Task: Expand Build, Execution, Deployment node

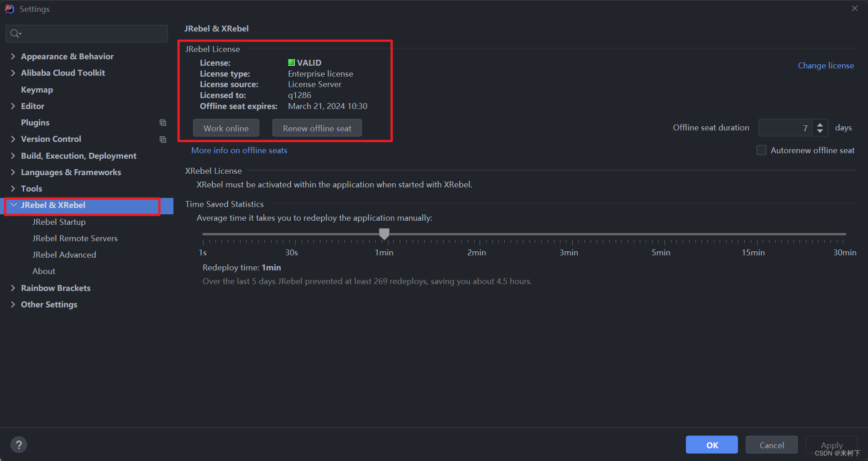Action: pyautogui.click(x=13, y=155)
